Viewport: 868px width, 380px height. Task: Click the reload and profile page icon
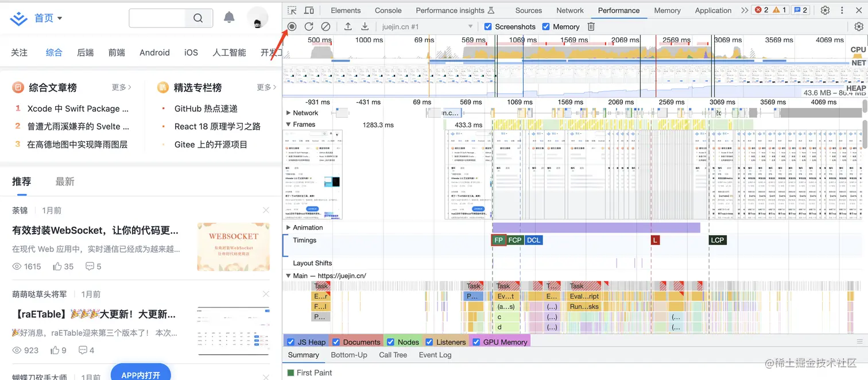(309, 26)
